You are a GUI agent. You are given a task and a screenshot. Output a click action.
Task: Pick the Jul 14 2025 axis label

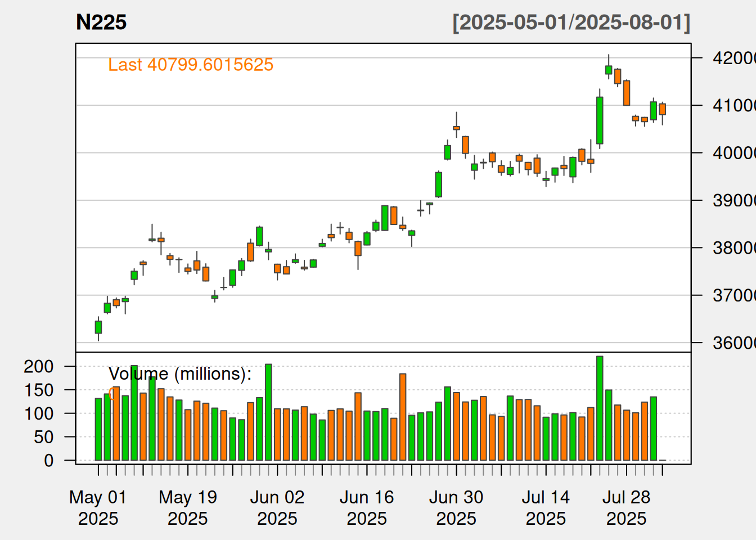(546, 507)
